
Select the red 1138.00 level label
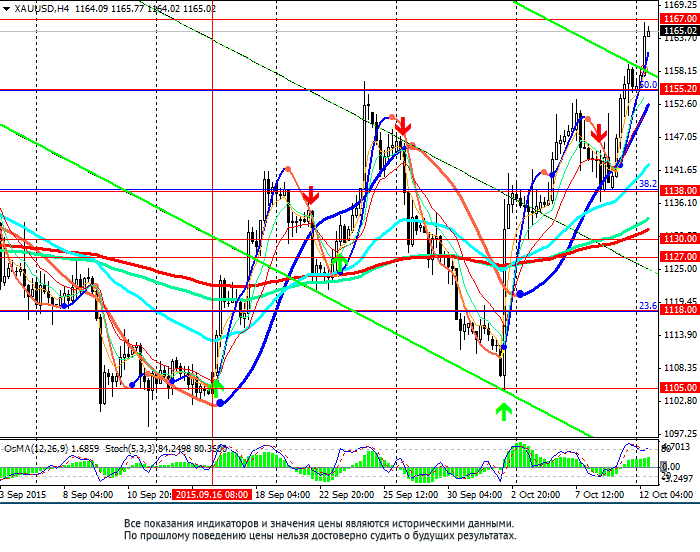coord(680,190)
